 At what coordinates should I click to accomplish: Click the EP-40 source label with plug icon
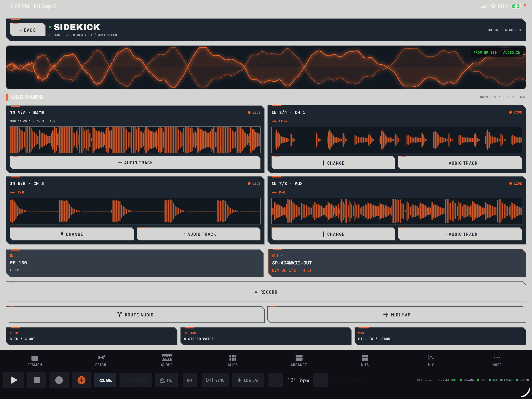tap(280, 121)
